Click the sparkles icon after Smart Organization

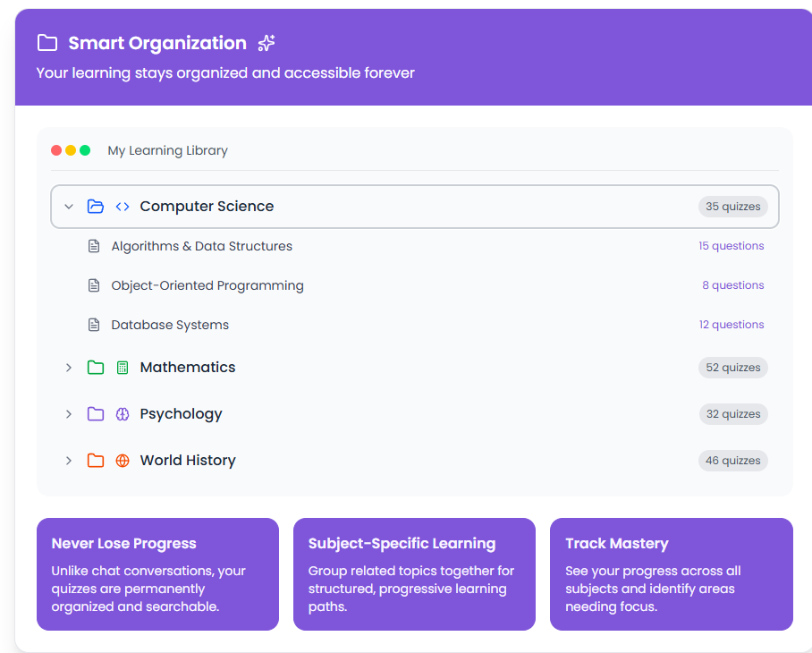pyautogui.click(x=266, y=43)
